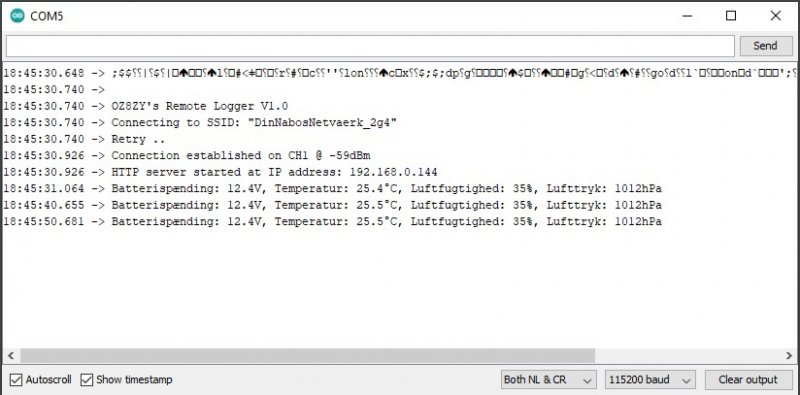
Task: Click the horizontal scrollbar thumb
Action: coord(308,356)
